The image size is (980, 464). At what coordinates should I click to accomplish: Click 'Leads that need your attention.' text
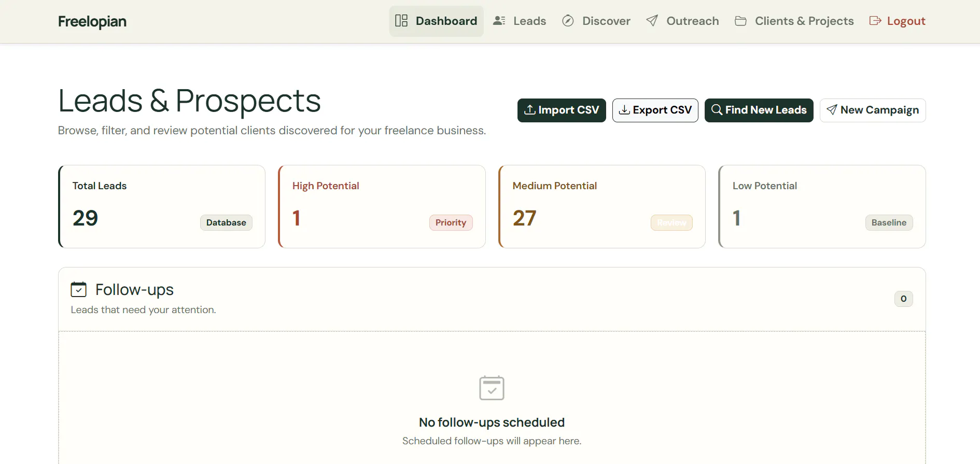click(143, 310)
